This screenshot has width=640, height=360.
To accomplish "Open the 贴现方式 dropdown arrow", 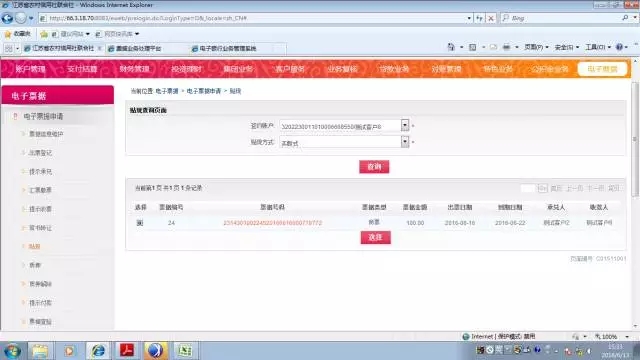I will click(x=404, y=142).
